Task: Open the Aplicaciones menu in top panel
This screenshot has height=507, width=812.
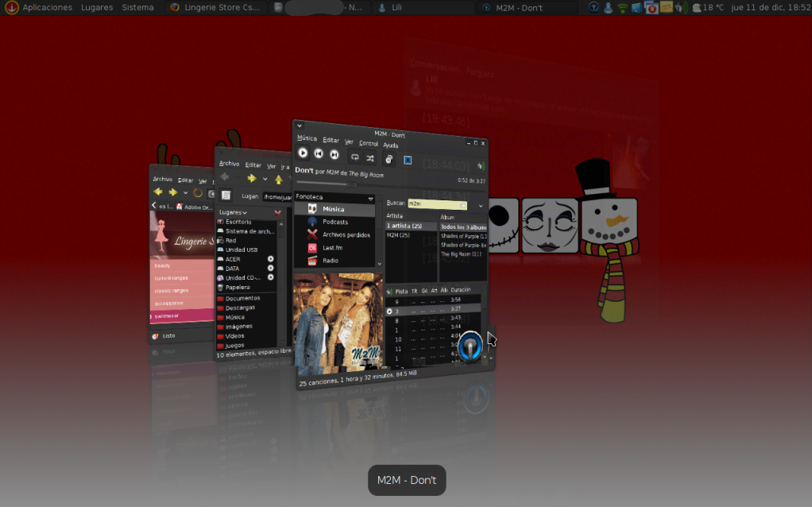Action: [47, 7]
